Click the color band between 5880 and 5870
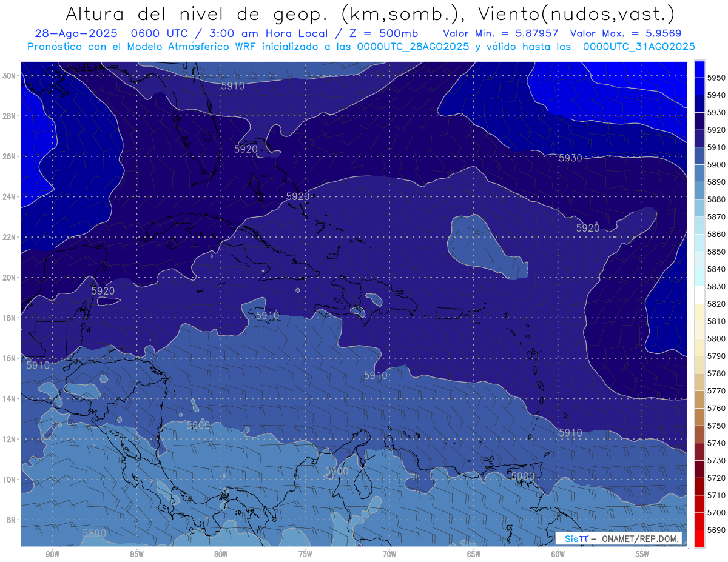Viewport: 728px width, 562px height. tap(699, 208)
